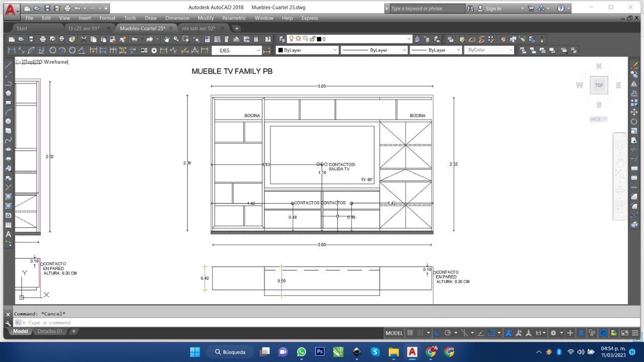Click the Pan hand tool in toolbar

(167, 39)
